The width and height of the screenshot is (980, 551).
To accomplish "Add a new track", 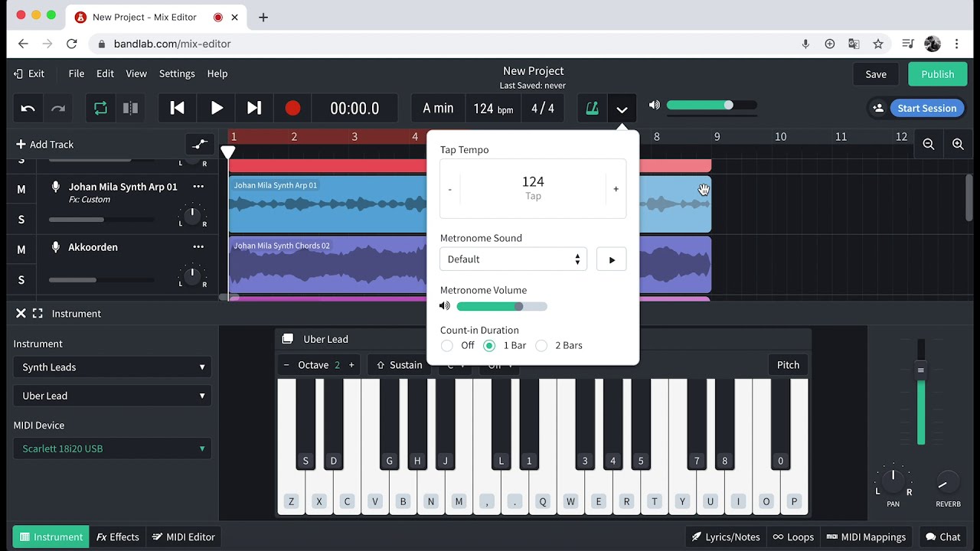I will tap(44, 144).
